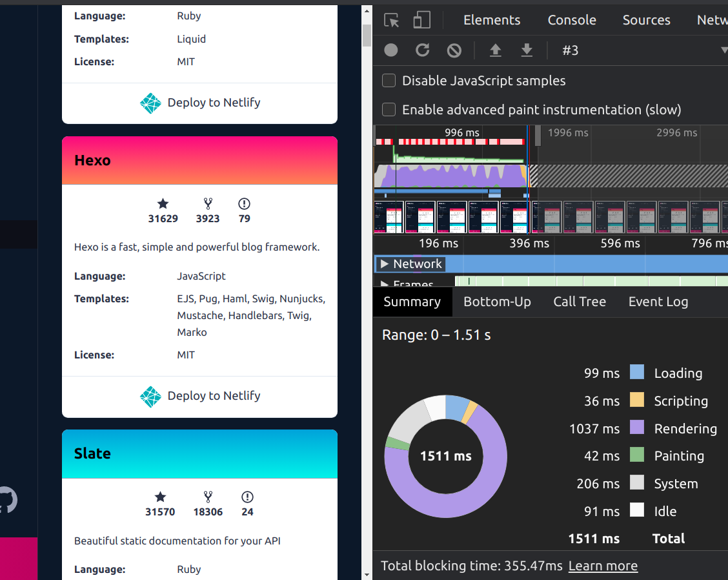Start recording with the record button
Viewport: 728px width, 580px height.
point(391,50)
